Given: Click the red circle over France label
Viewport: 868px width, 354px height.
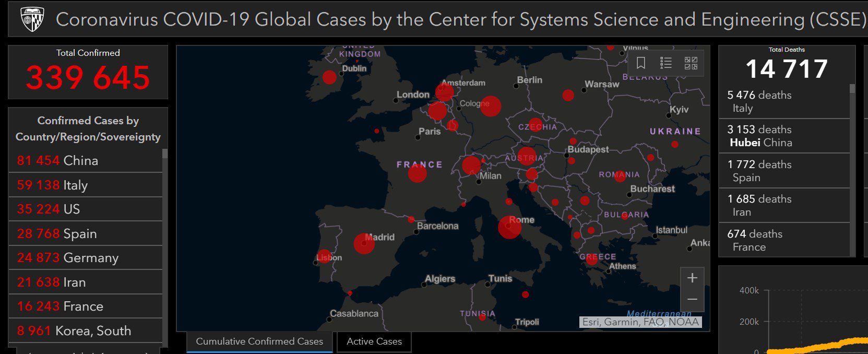Looking at the screenshot, I should (x=417, y=173).
